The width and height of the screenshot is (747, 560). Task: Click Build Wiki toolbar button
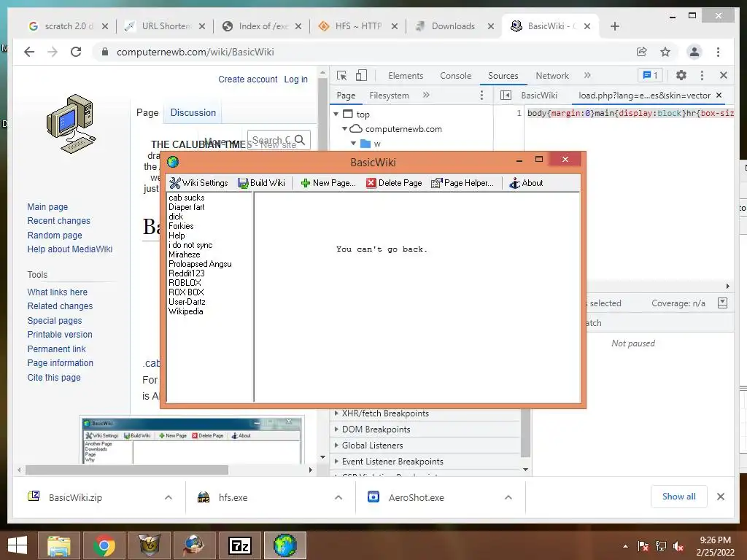point(262,183)
